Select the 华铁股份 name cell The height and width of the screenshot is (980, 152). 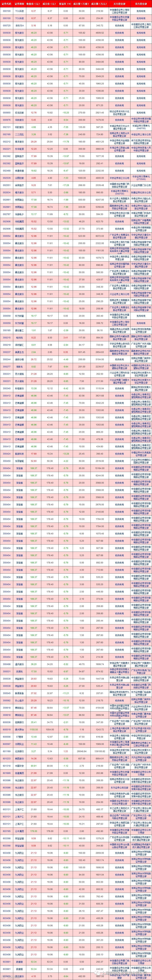[x=20, y=120]
